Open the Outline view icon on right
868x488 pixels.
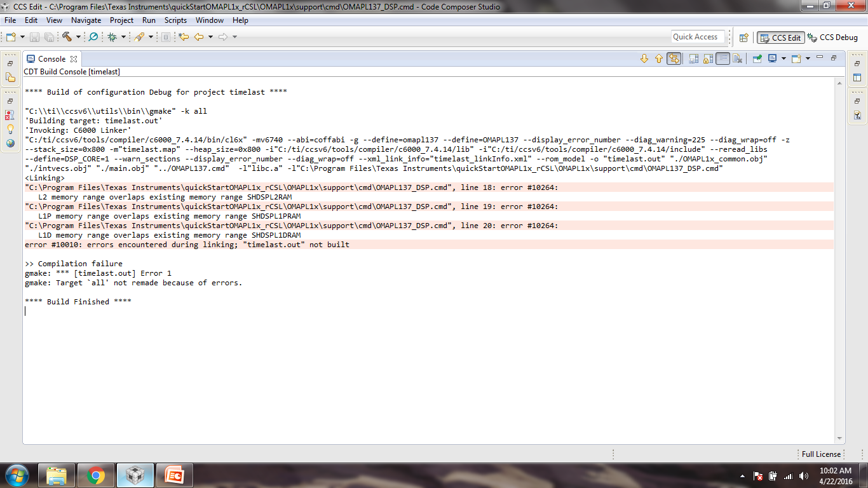pos(857,78)
